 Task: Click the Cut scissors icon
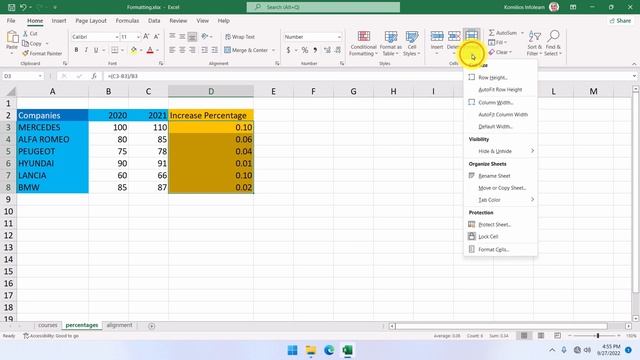click(25, 33)
